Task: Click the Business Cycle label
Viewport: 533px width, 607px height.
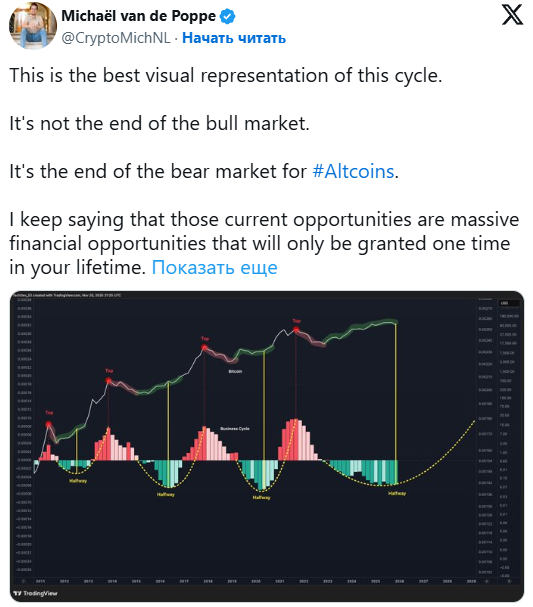Action: click(235, 429)
